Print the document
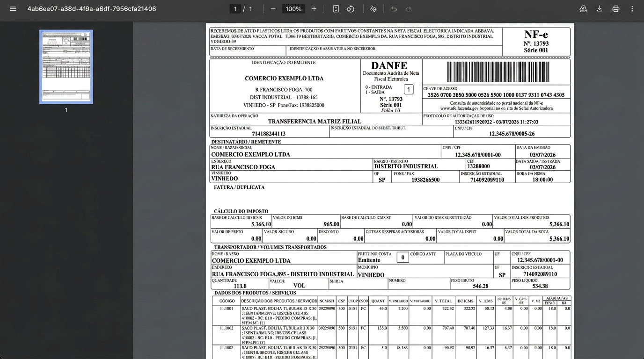This screenshot has height=359, width=644. click(x=616, y=9)
